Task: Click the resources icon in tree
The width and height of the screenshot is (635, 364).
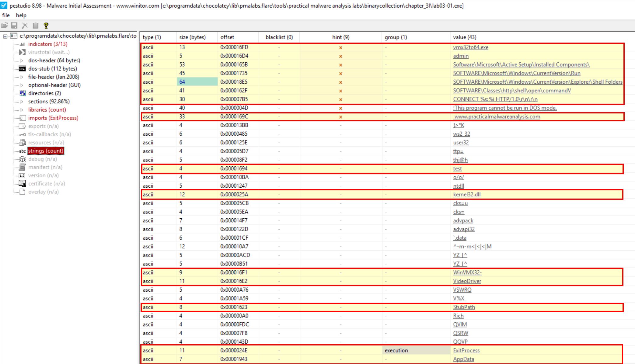Action: coord(22,143)
